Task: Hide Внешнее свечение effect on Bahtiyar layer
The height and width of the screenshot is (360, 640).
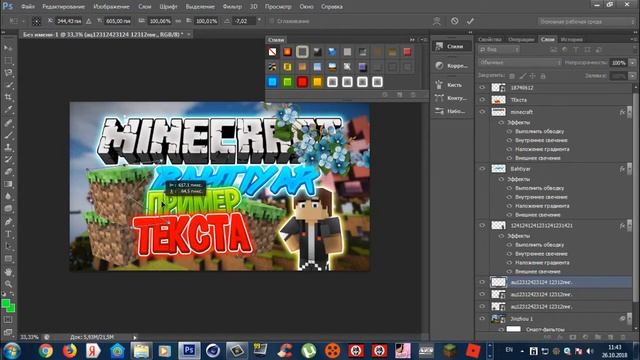Action: [509, 215]
